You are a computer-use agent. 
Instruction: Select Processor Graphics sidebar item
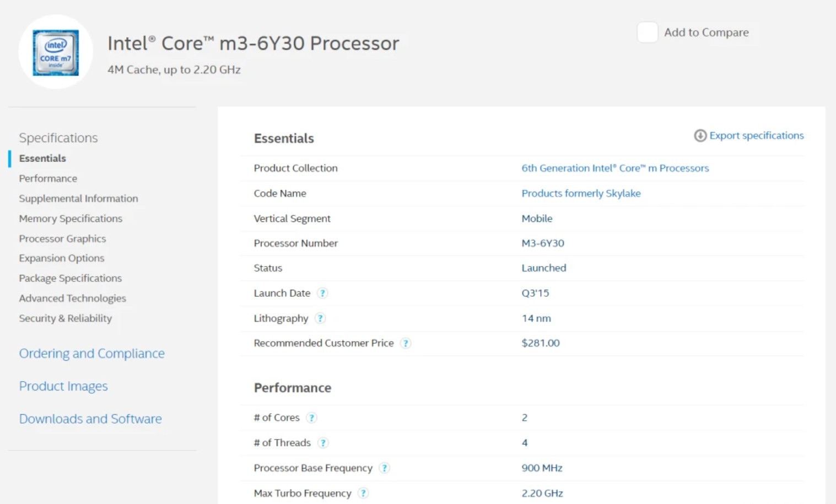pos(62,239)
